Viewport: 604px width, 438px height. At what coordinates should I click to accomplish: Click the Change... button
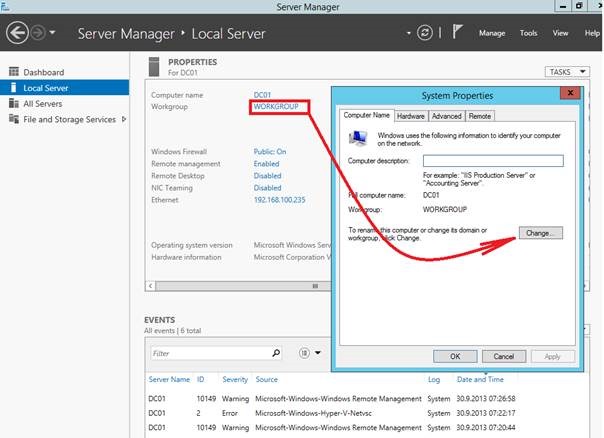(540, 233)
